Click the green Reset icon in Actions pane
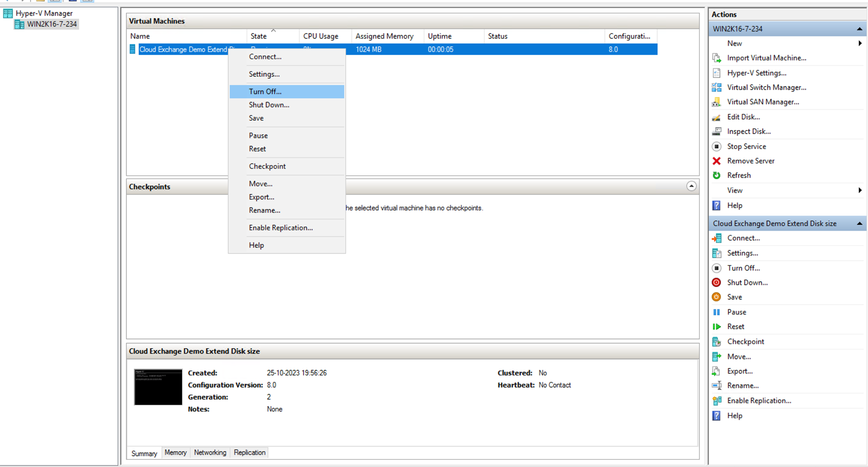The height and width of the screenshot is (467, 868). point(717,327)
